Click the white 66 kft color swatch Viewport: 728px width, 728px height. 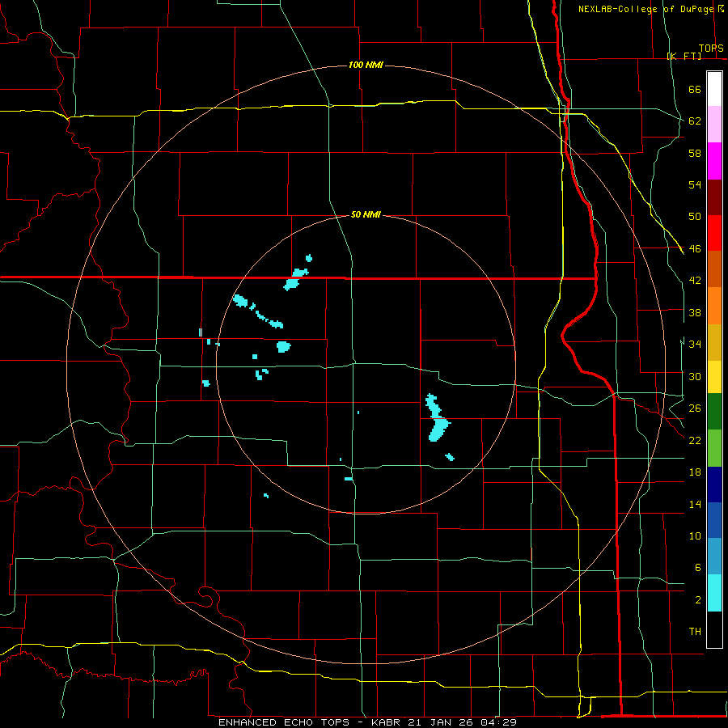pyautogui.click(x=714, y=89)
